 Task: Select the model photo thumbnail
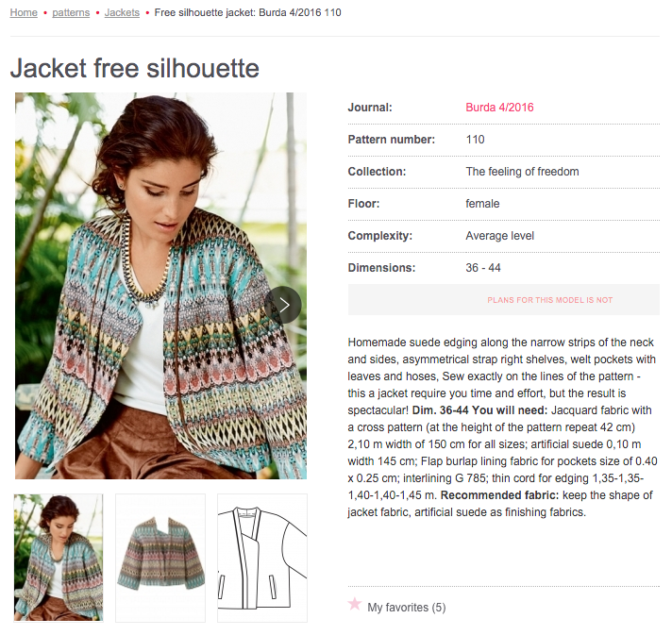59,558
